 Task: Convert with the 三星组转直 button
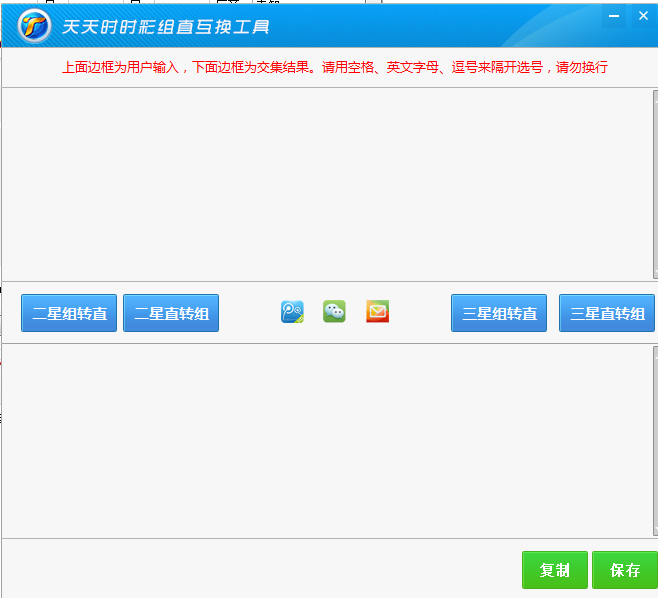pyautogui.click(x=499, y=313)
